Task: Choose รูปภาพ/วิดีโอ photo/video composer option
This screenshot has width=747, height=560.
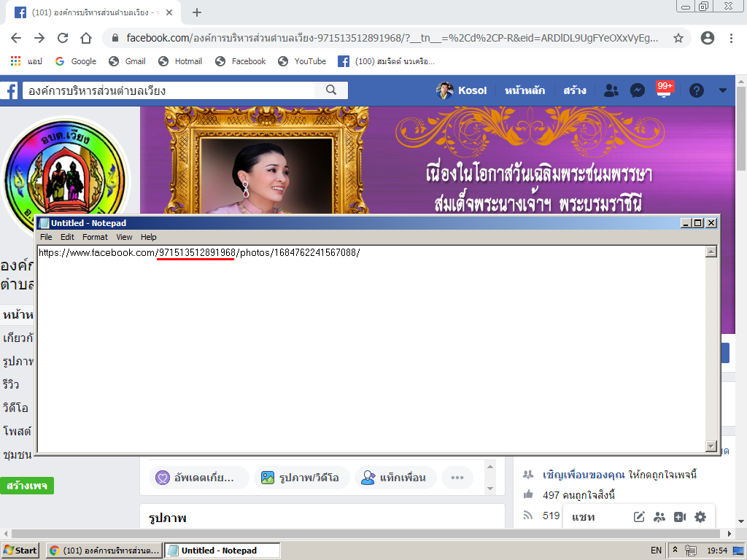Action: click(302, 478)
